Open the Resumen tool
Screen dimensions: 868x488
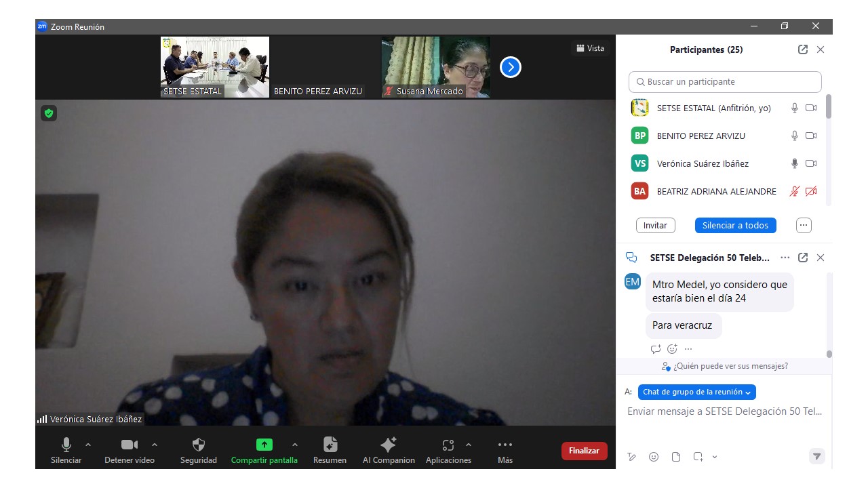pos(330,450)
